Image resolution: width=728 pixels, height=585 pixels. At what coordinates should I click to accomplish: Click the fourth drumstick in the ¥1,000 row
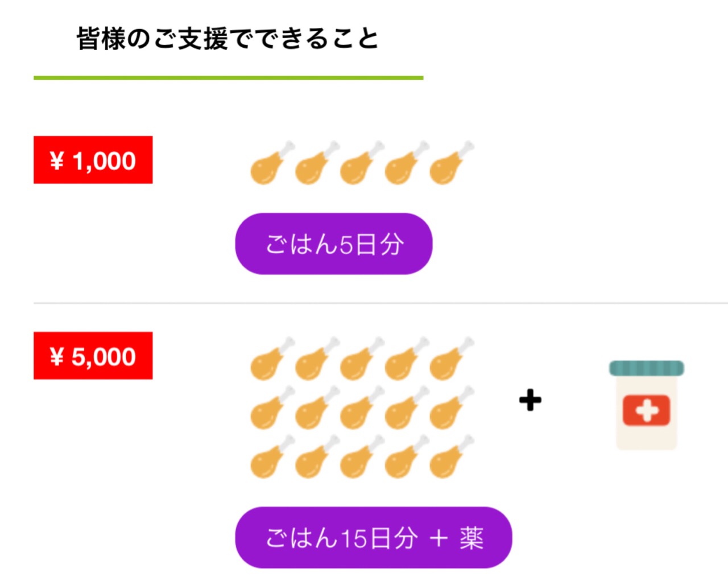[407, 163]
